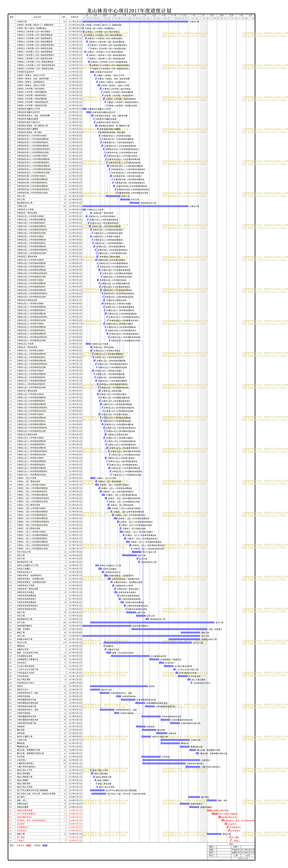Select row 1 task name 体育馆工程
Viewport: 288px width, 868px height.
click(22, 22)
